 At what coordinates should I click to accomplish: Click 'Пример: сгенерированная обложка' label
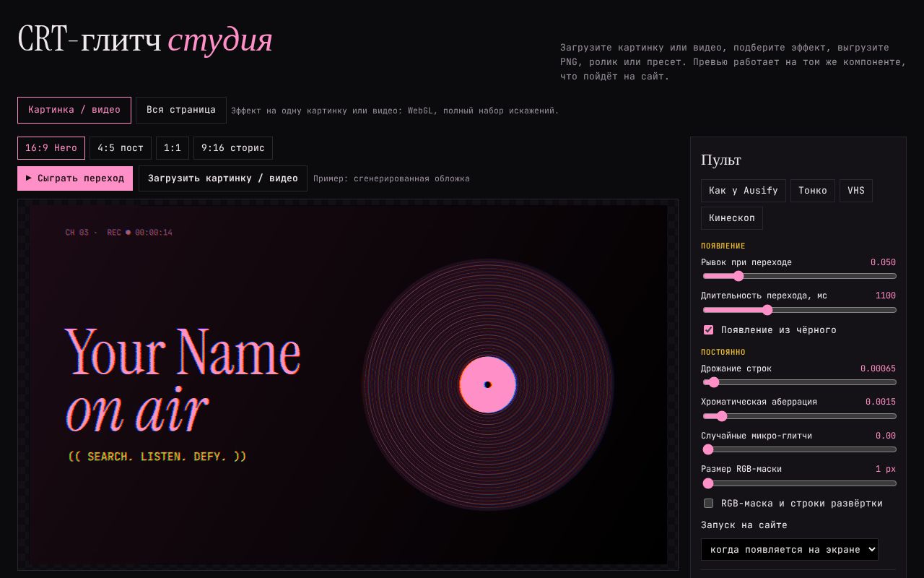[391, 178]
